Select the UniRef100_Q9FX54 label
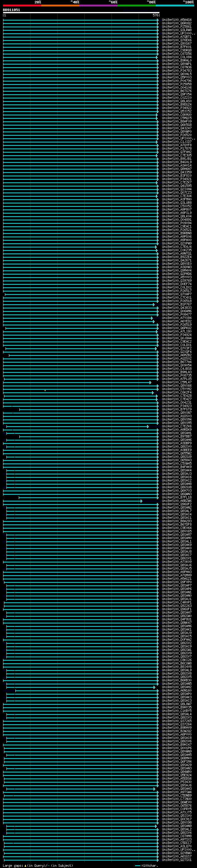The height and width of the screenshot is (868, 197). coord(176,94)
